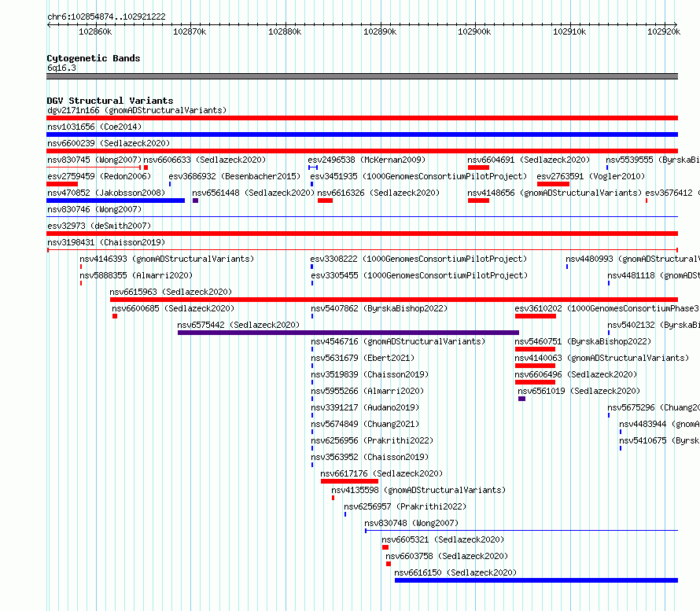Click the red nsv6617176 variant bar
This screenshot has width=700, height=611.
349,481
